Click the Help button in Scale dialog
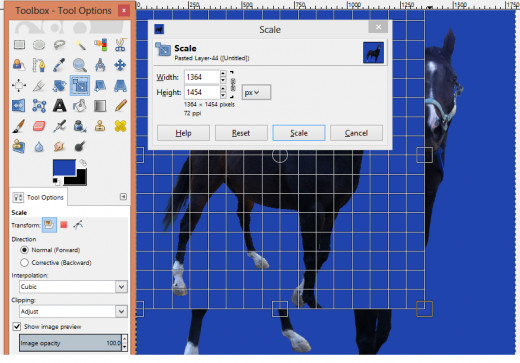The image size is (520, 363). [x=183, y=133]
